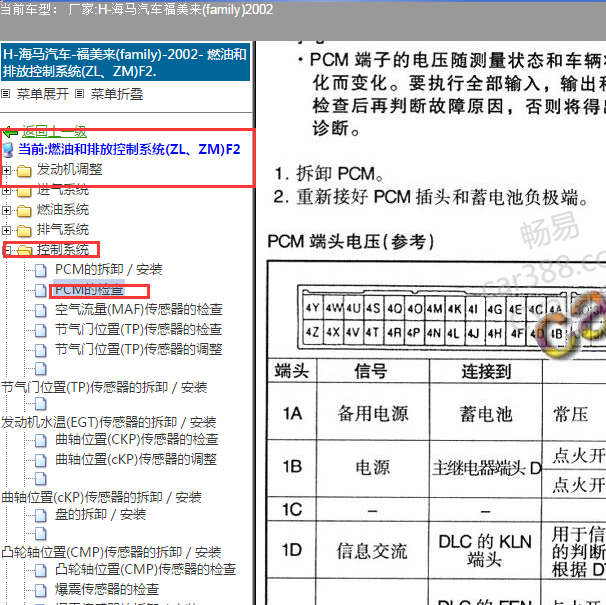Select the 当前:燃油和排放控制系统(ZL、ZM)F2 node label
Screen dimensions: 606x605
[x=129, y=149]
